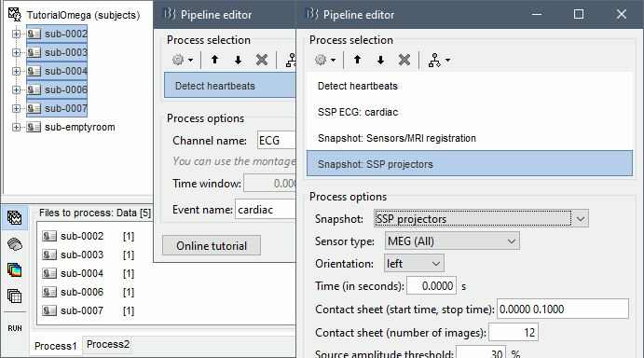
Task: Select sub-0002 in the subjects tree
Action: [57, 34]
